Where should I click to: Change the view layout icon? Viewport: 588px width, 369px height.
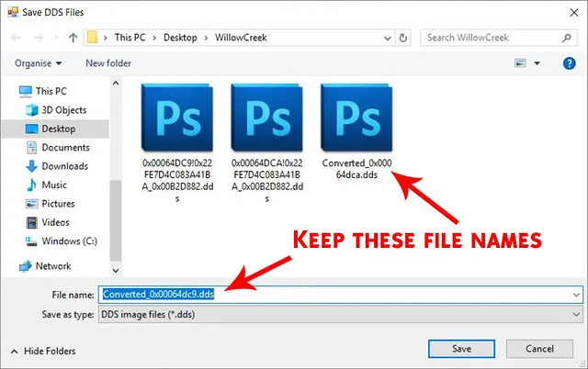pyautogui.click(x=520, y=63)
